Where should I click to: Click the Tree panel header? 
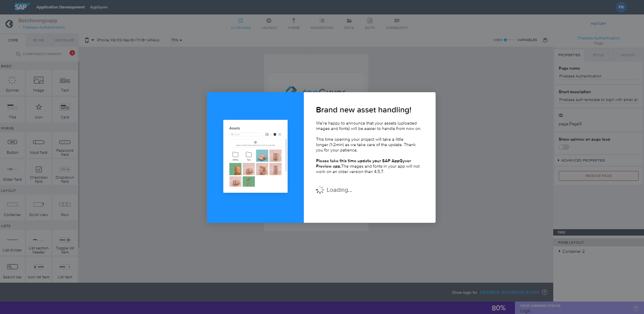pos(598,232)
